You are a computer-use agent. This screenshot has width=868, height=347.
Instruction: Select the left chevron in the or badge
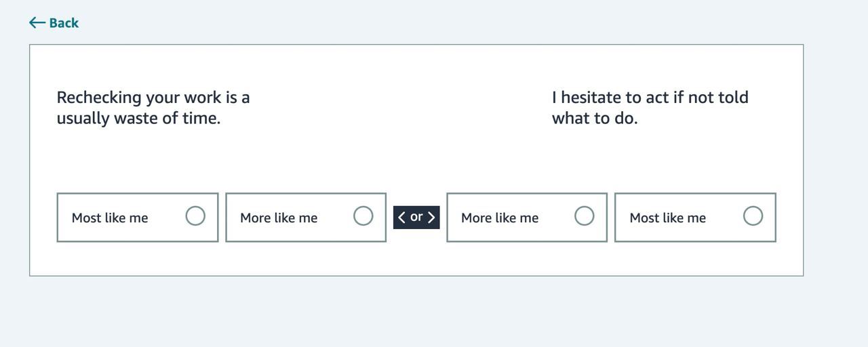coord(401,217)
